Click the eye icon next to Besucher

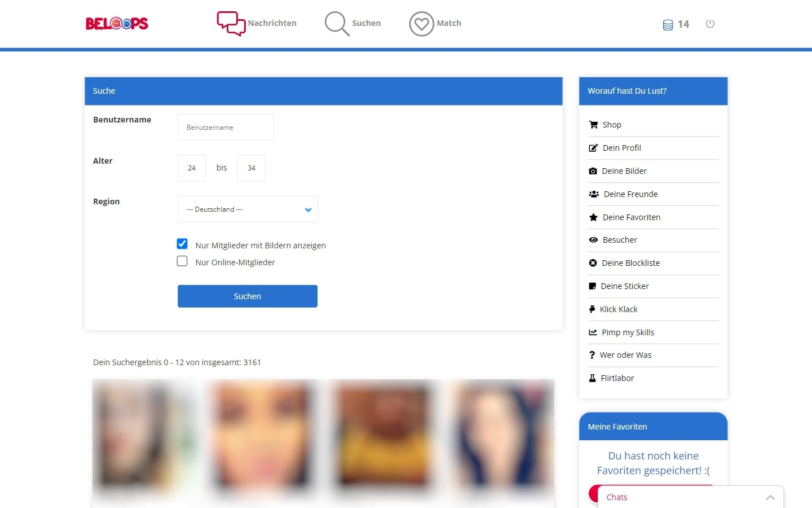[x=593, y=240]
